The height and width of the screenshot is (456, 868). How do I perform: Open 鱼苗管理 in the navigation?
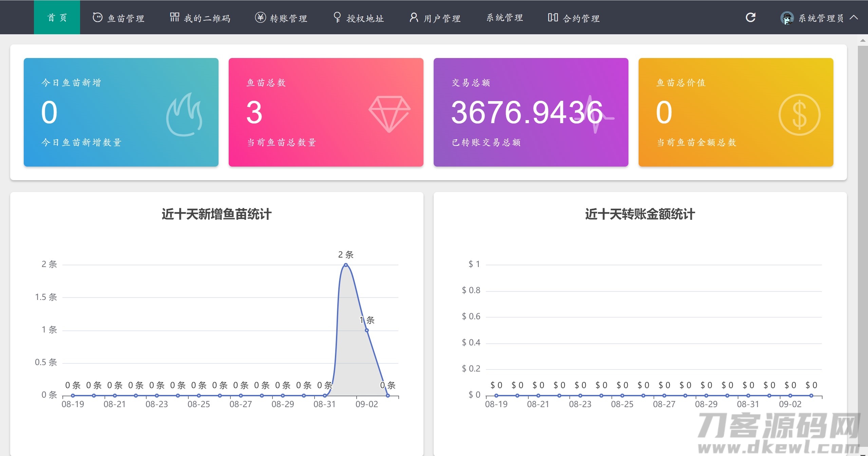click(126, 18)
